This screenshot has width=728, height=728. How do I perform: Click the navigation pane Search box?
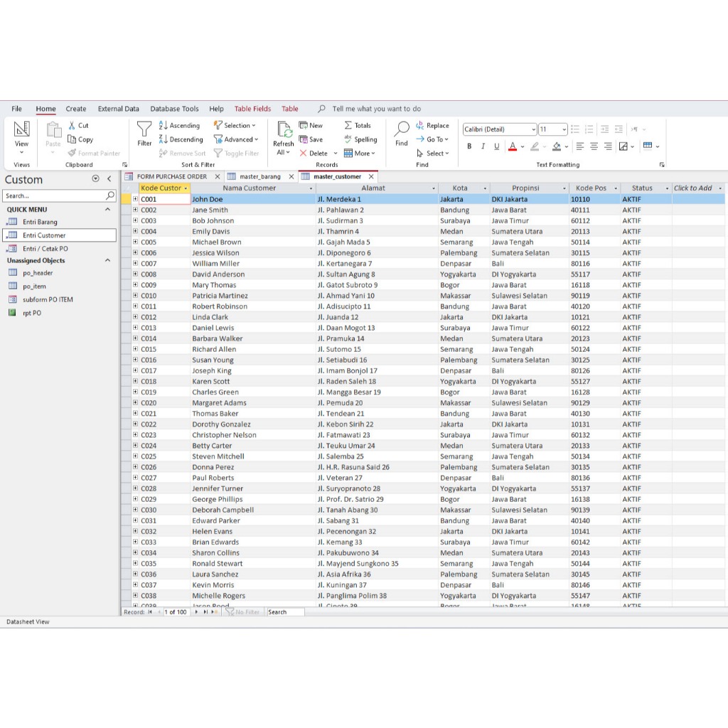[x=54, y=196]
